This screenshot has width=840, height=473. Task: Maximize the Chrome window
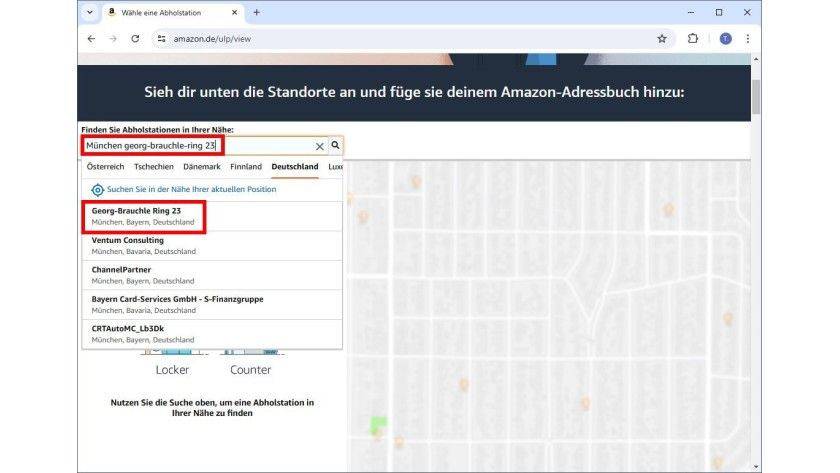tap(719, 12)
